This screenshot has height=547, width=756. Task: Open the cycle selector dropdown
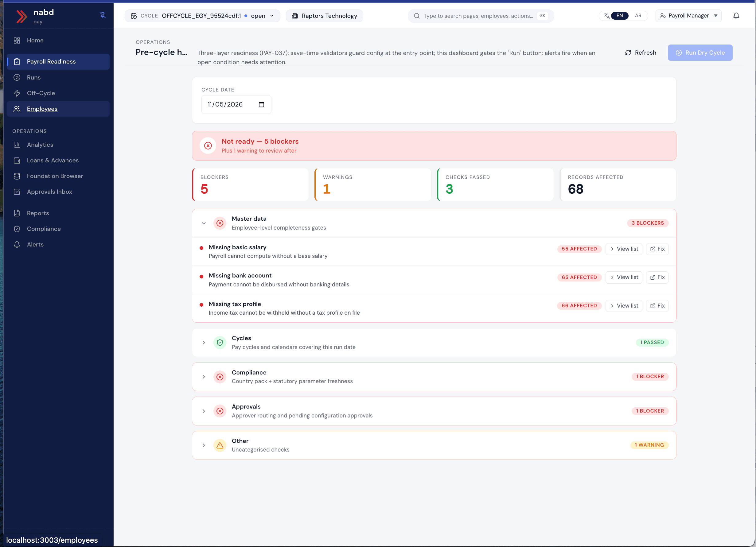(202, 16)
